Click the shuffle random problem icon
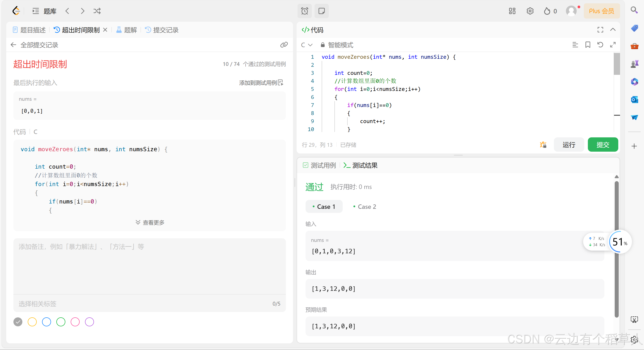The height and width of the screenshot is (350, 644). (x=97, y=11)
